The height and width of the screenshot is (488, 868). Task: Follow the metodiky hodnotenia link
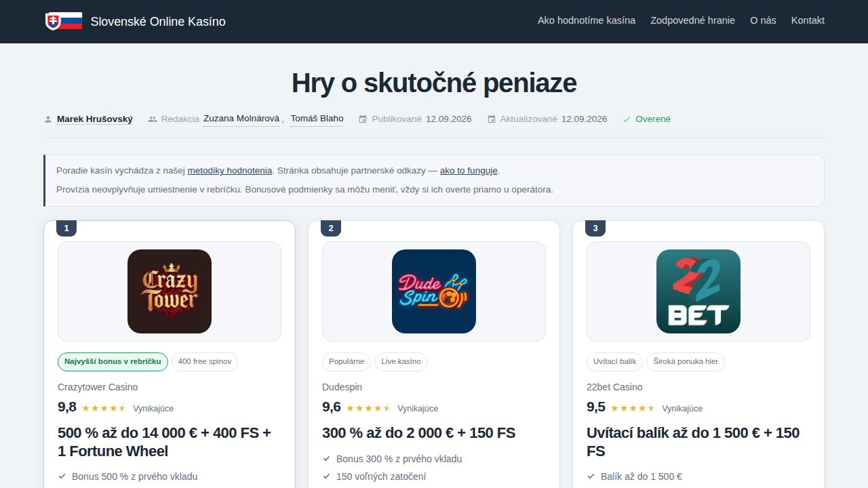click(230, 171)
